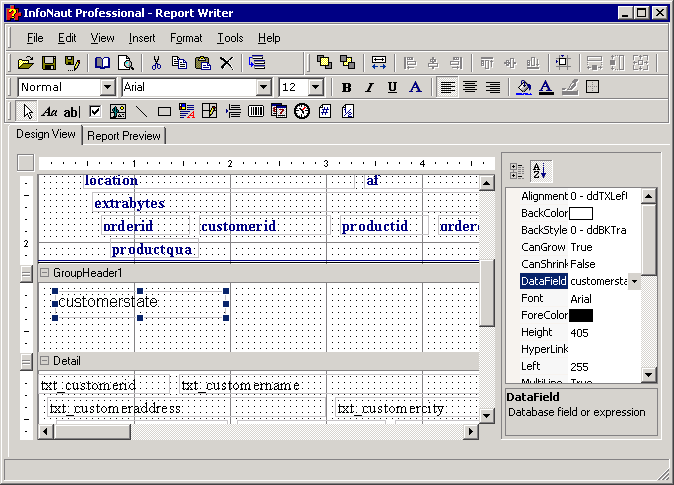Screen dimensions: 674x485
Task: Click the ForeColor black swatch
Action: tap(581, 316)
